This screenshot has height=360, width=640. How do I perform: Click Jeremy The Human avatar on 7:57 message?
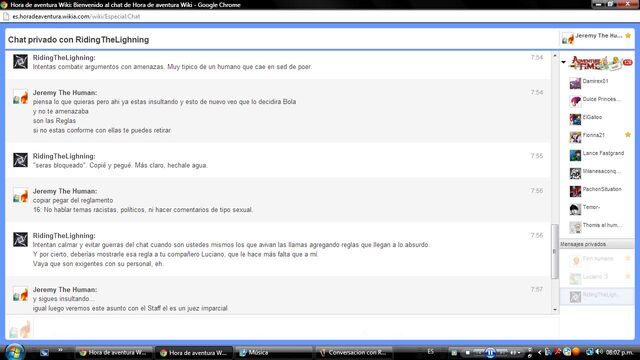point(20,293)
